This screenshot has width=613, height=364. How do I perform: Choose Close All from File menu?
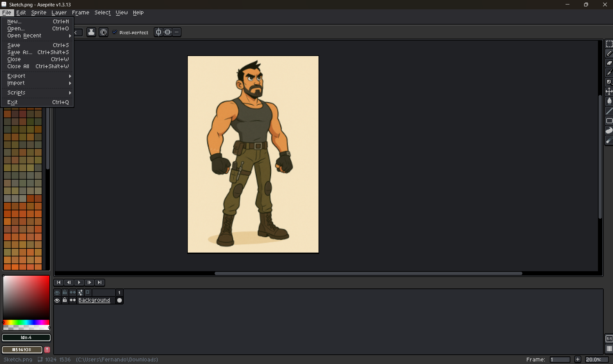click(x=37, y=66)
